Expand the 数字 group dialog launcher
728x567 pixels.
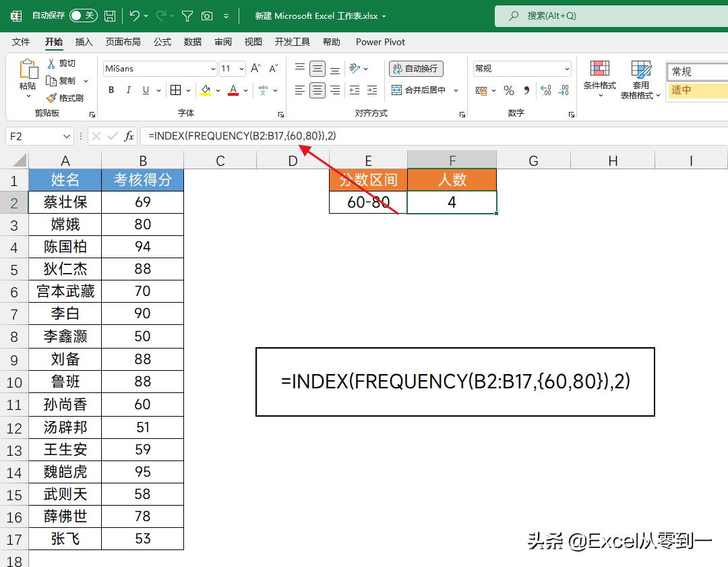(570, 115)
